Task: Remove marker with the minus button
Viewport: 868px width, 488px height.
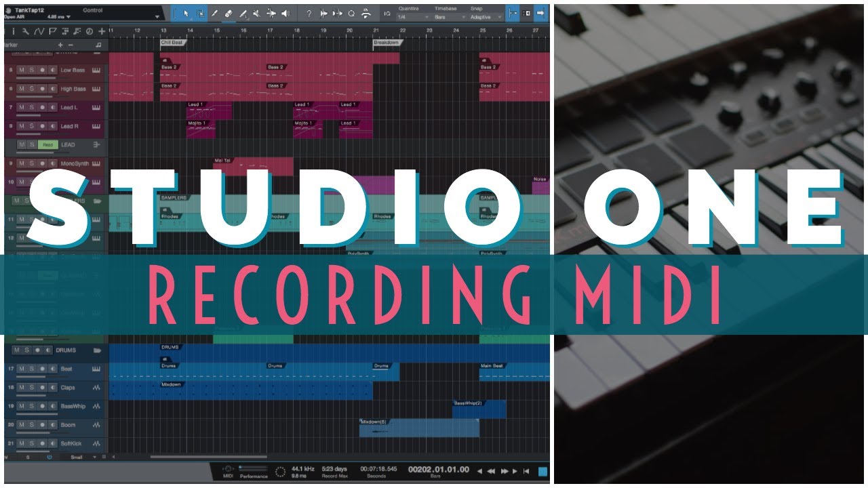Action: [x=71, y=45]
